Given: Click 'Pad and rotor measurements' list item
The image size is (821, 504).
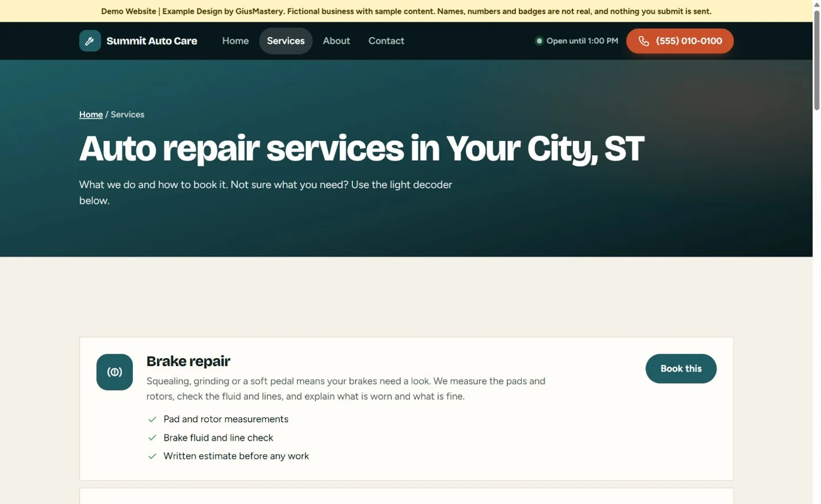Looking at the screenshot, I should pyautogui.click(x=226, y=420).
